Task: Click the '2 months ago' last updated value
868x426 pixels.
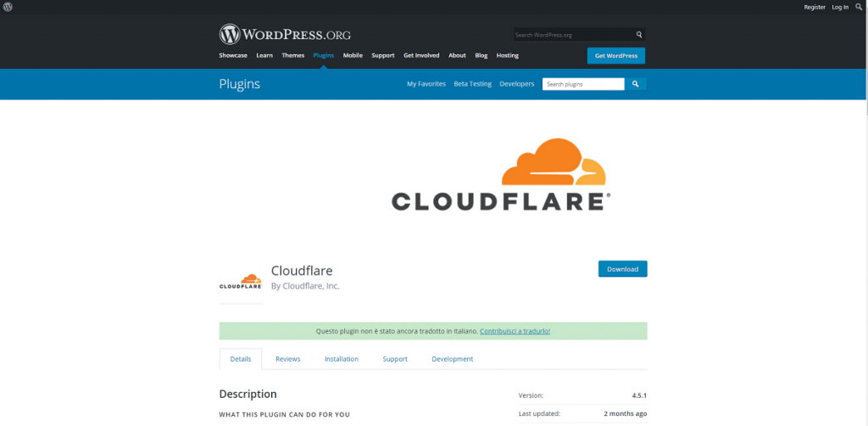Action: (x=626, y=413)
